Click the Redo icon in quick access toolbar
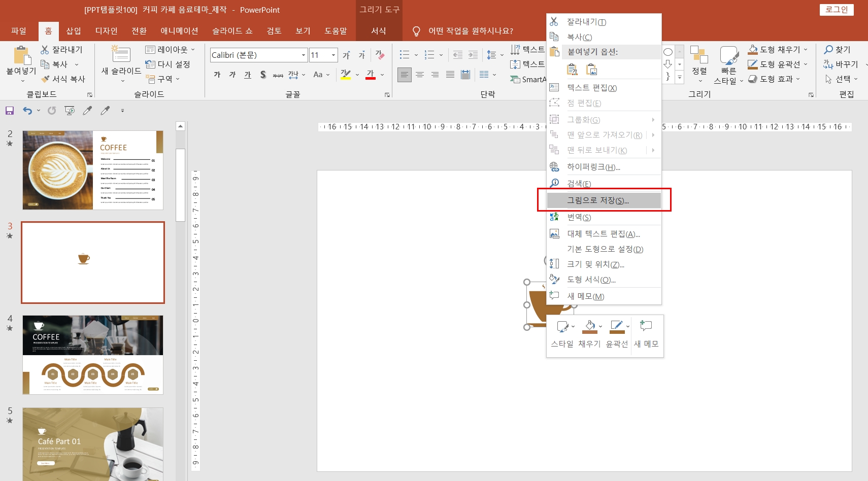This screenshot has height=481, width=868. tap(52, 111)
